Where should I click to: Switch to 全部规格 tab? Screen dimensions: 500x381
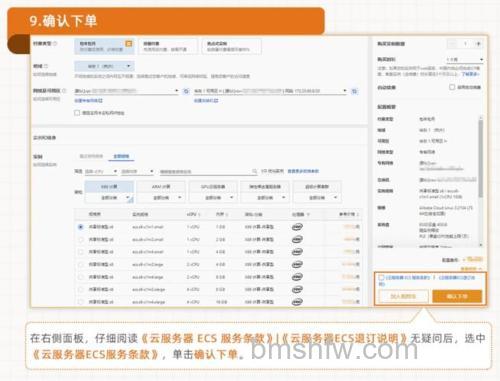tap(121, 156)
